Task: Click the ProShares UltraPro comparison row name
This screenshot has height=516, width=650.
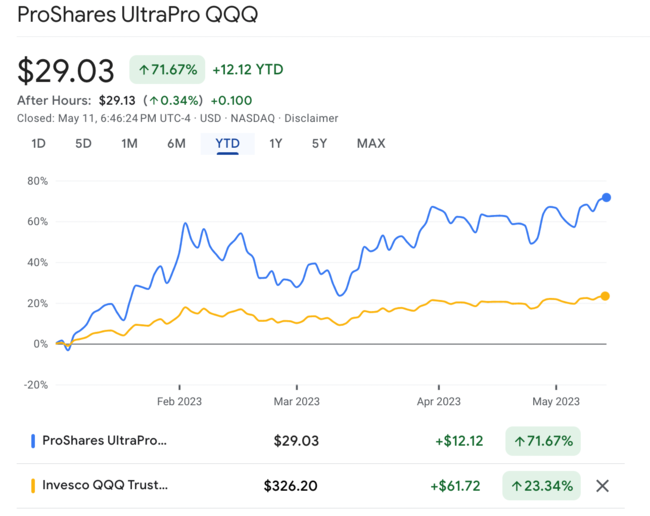Action: pyautogui.click(x=104, y=440)
